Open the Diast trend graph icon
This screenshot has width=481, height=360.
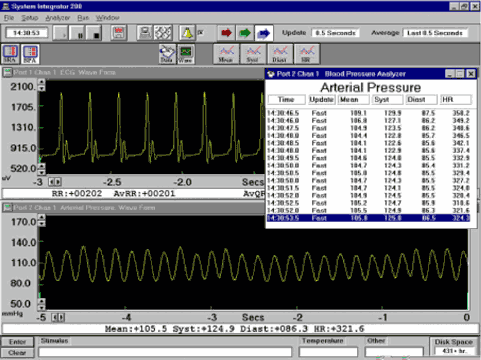280,54
